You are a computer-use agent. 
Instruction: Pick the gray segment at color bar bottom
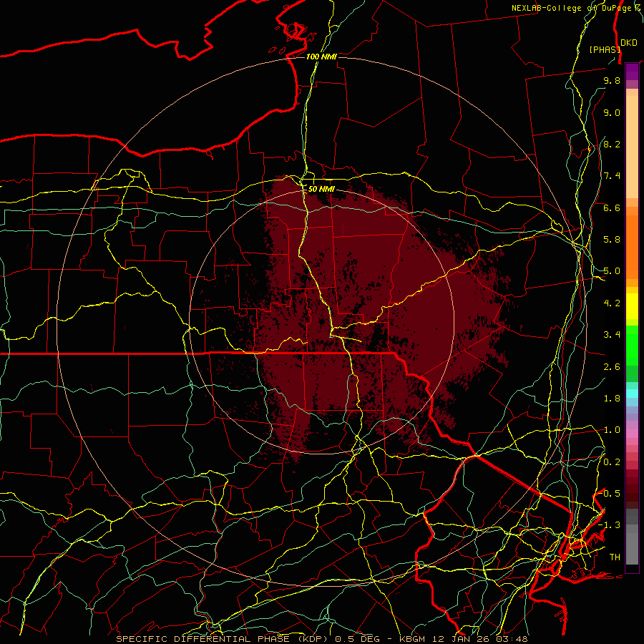pos(632,550)
